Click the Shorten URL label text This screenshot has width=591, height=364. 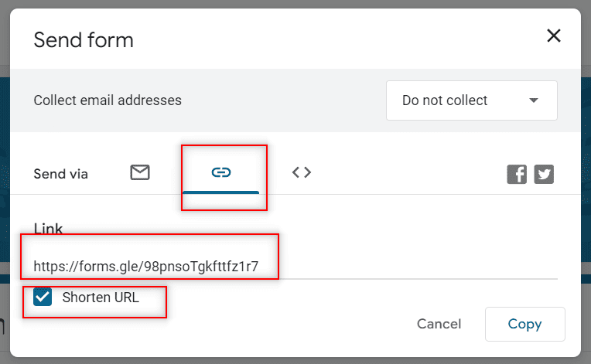(x=101, y=298)
